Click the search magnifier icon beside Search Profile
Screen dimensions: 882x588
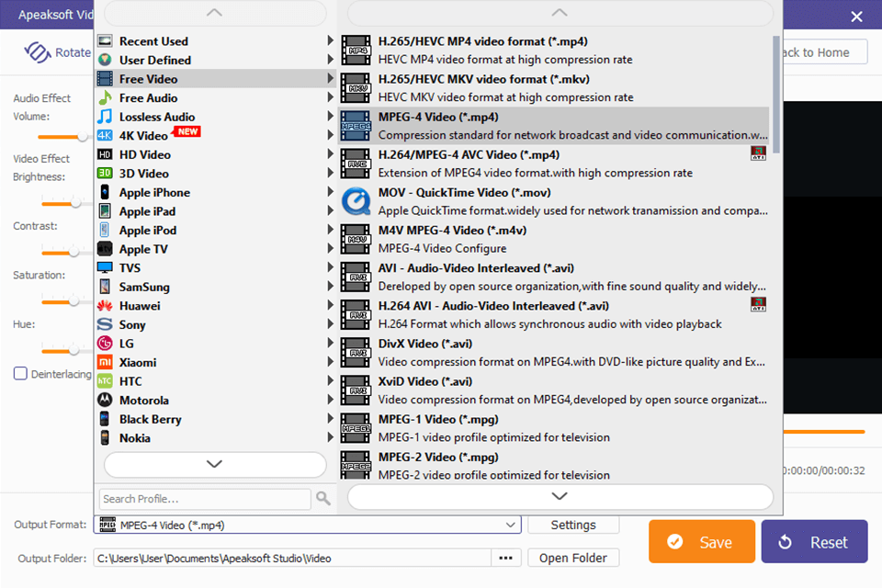point(322,498)
